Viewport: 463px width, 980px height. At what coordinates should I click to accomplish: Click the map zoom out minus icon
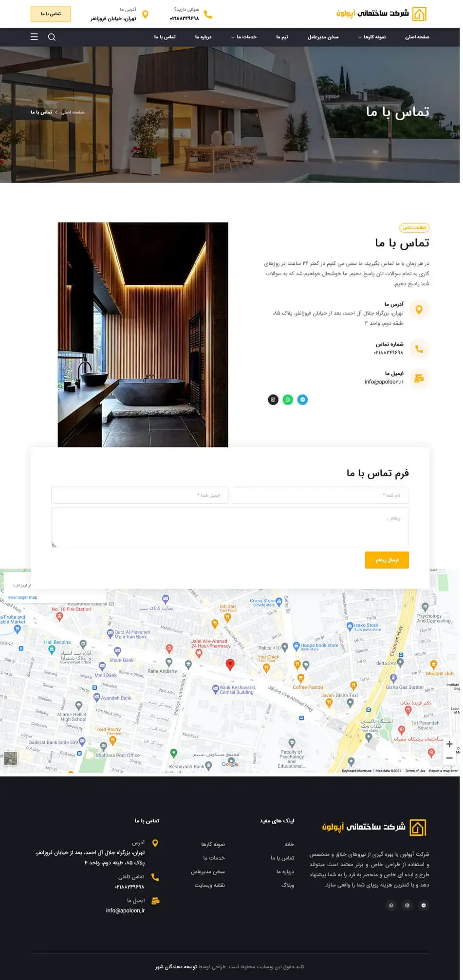coord(449,758)
